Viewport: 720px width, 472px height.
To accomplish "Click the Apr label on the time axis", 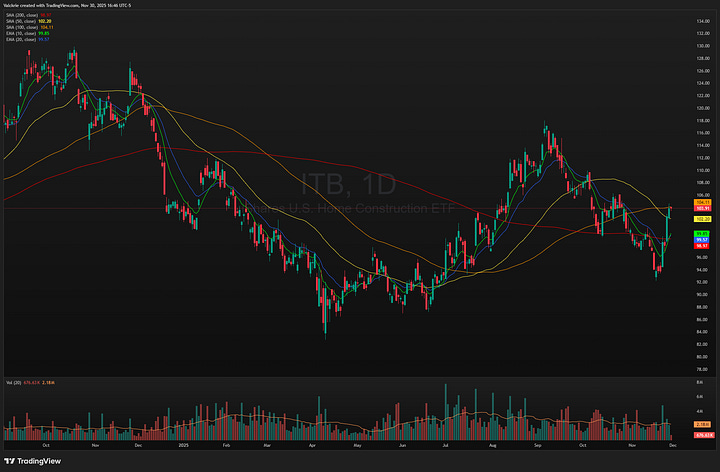I will coord(312,445).
